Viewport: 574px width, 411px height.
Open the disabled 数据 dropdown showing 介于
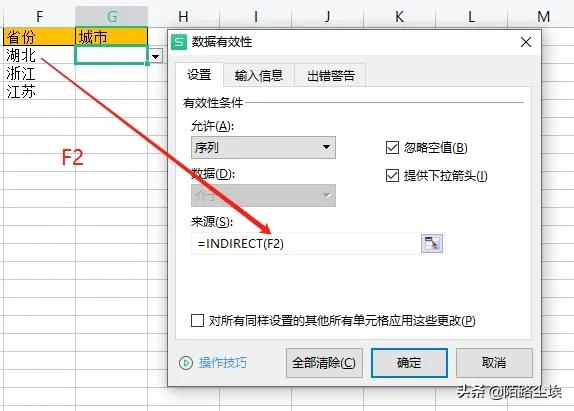coord(263,195)
